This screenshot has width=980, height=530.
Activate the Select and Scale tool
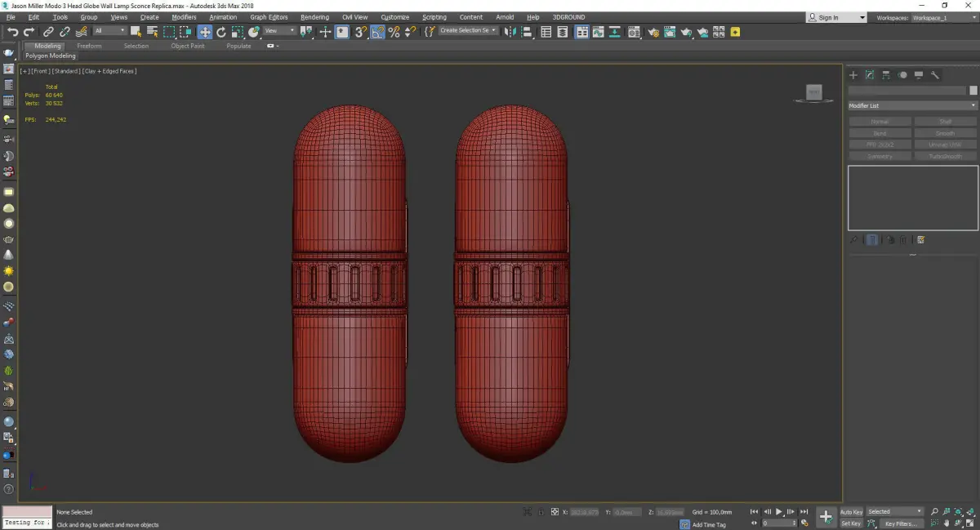pyautogui.click(x=237, y=32)
